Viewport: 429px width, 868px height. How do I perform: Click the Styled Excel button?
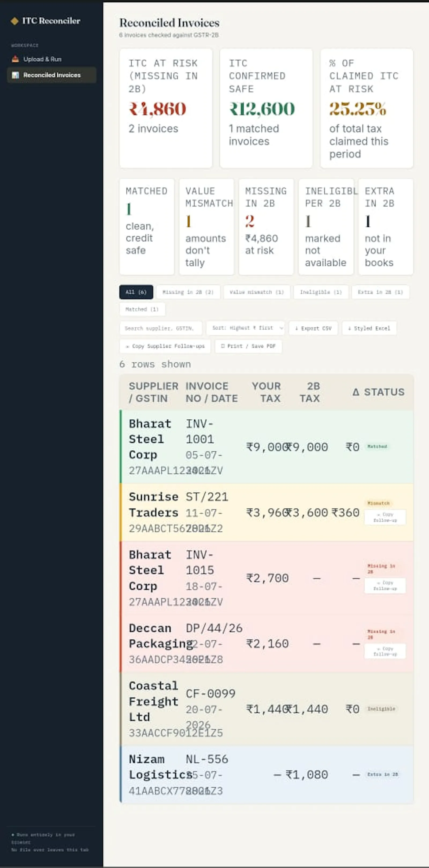pyautogui.click(x=369, y=328)
